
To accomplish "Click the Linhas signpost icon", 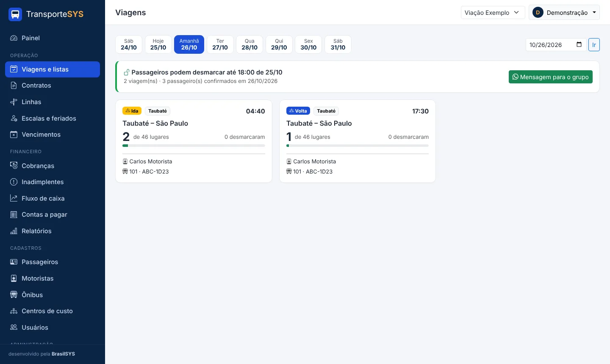I will coord(14,102).
